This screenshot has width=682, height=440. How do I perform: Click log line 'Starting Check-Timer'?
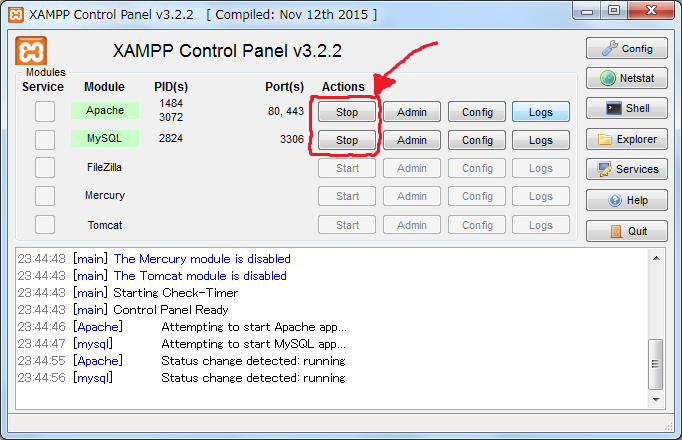pyautogui.click(x=176, y=293)
